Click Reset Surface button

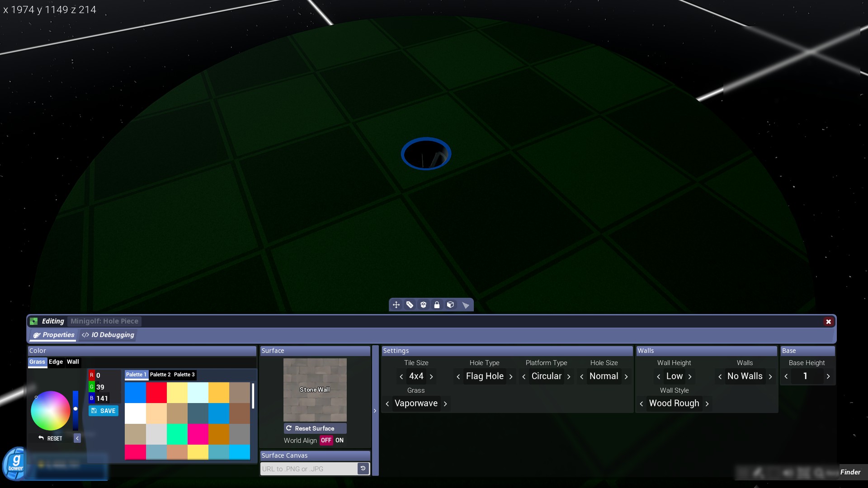[x=315, y=428]
